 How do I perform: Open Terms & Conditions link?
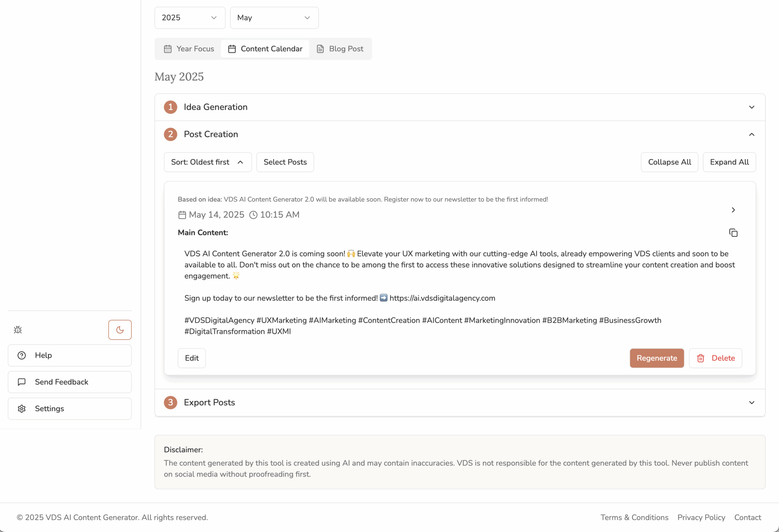pyautogui.click(x=634, y=518)
